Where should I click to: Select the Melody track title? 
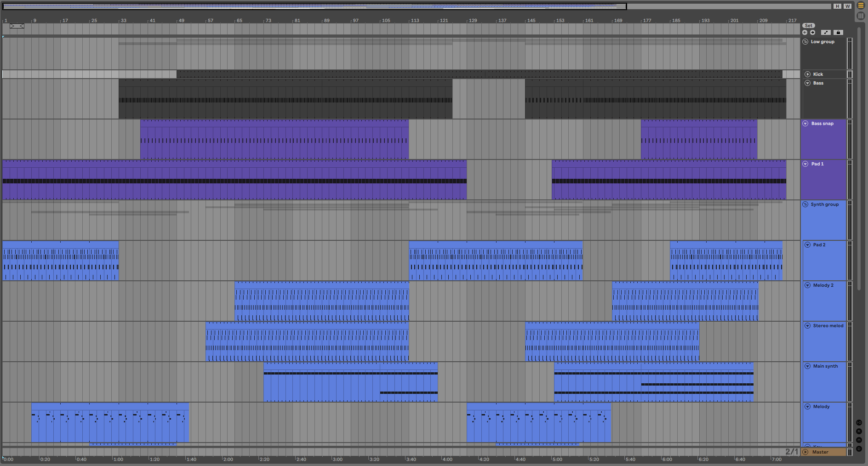(822, 407)
